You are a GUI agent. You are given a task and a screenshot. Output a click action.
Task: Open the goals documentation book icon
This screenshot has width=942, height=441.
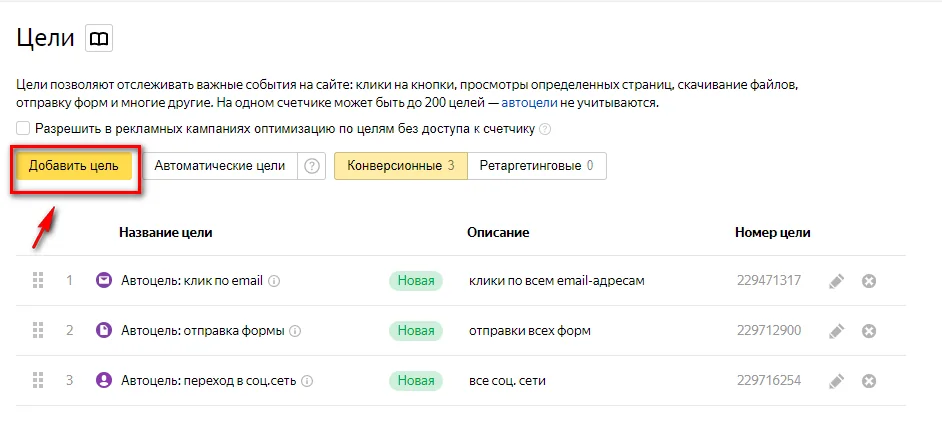[99, 38]
